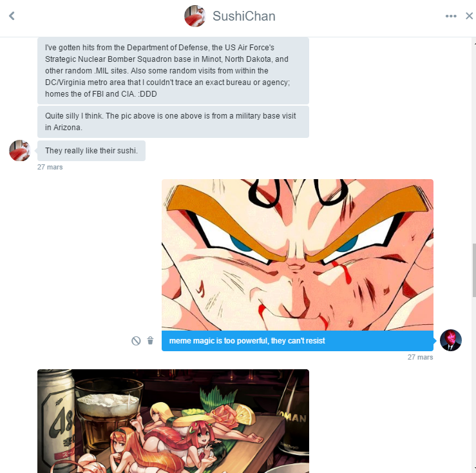Click the block icon beside sent message
The image size is (476, 473).
coord(136,341)
